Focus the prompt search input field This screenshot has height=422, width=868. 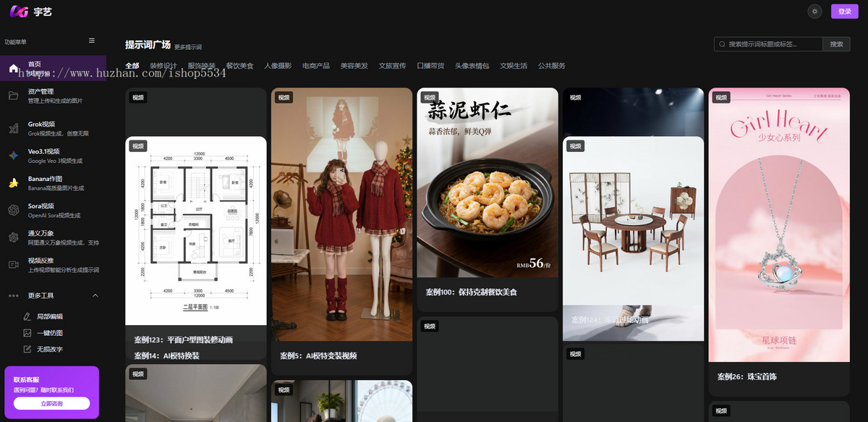(x=768, y=44)
